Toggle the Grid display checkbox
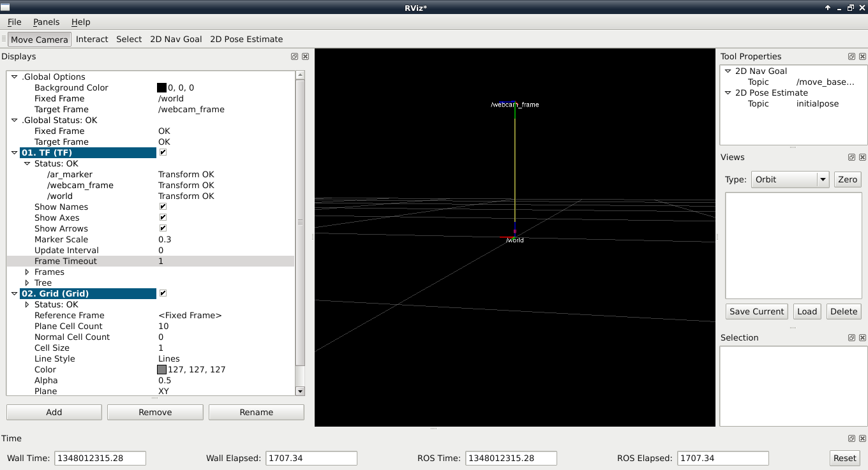Viewport: 868px width, 470px height. pos(163,293)
